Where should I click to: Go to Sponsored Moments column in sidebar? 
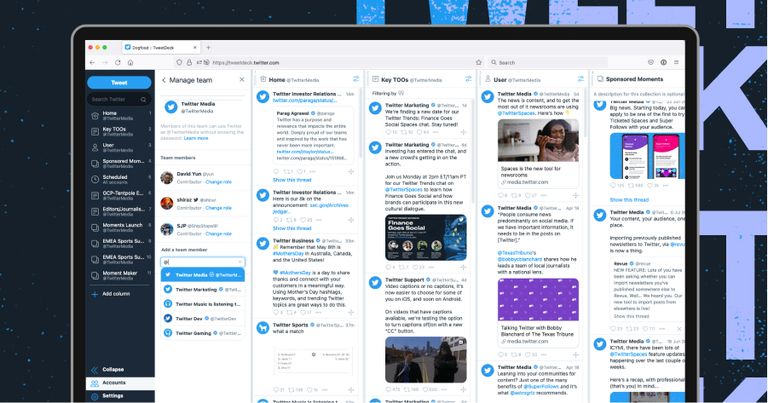(120, 164)
